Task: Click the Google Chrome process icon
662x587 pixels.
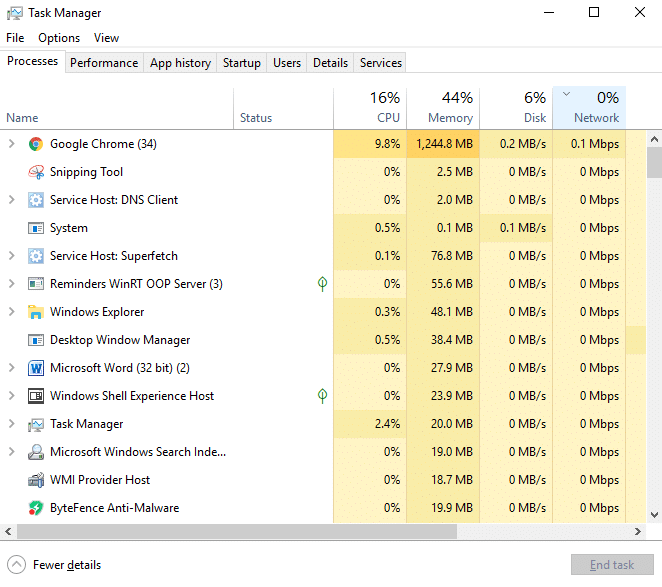Action: (x=36, y=144)
